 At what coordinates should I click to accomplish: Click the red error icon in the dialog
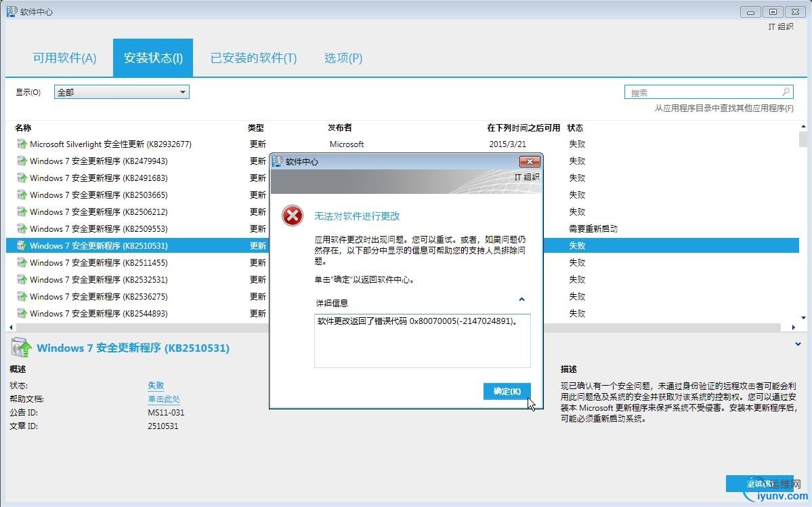point(293,215)
